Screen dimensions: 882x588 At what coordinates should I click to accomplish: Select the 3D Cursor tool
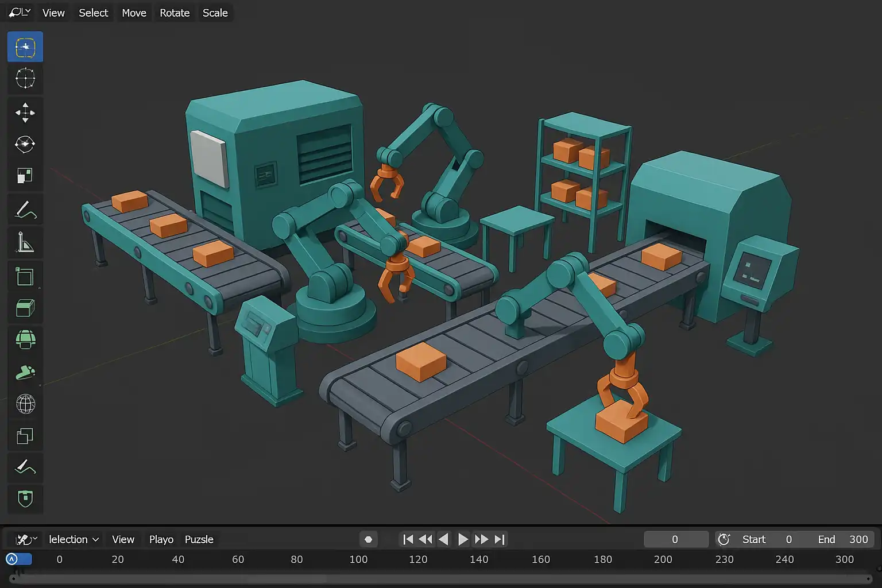(25, 79)
